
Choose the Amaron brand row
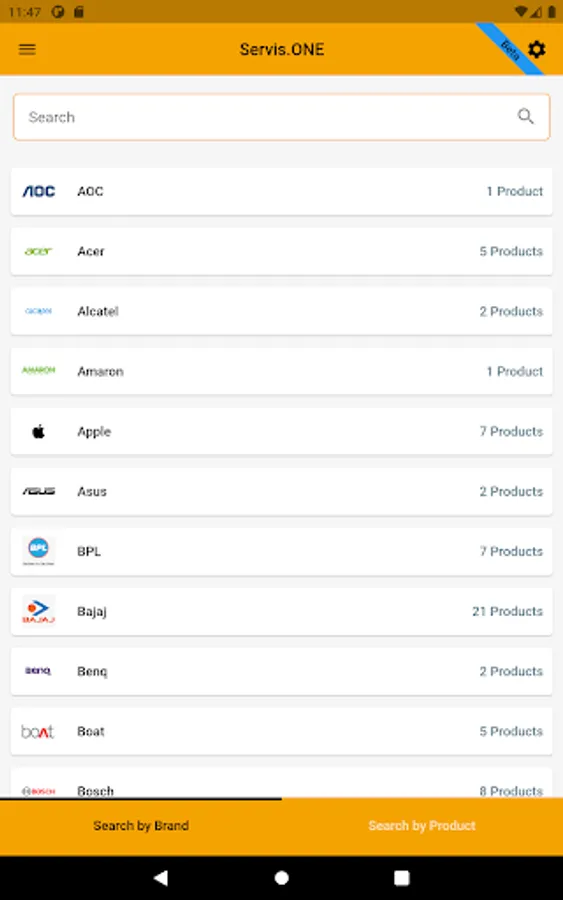[282, 371]
